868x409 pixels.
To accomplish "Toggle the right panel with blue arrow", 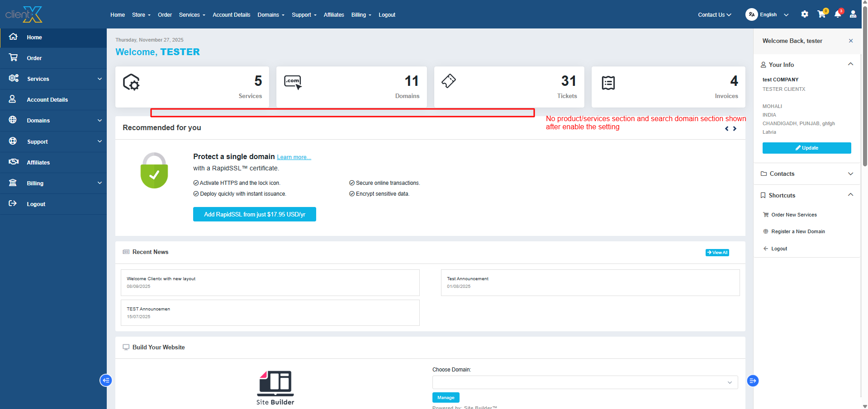I will [753, 381].
